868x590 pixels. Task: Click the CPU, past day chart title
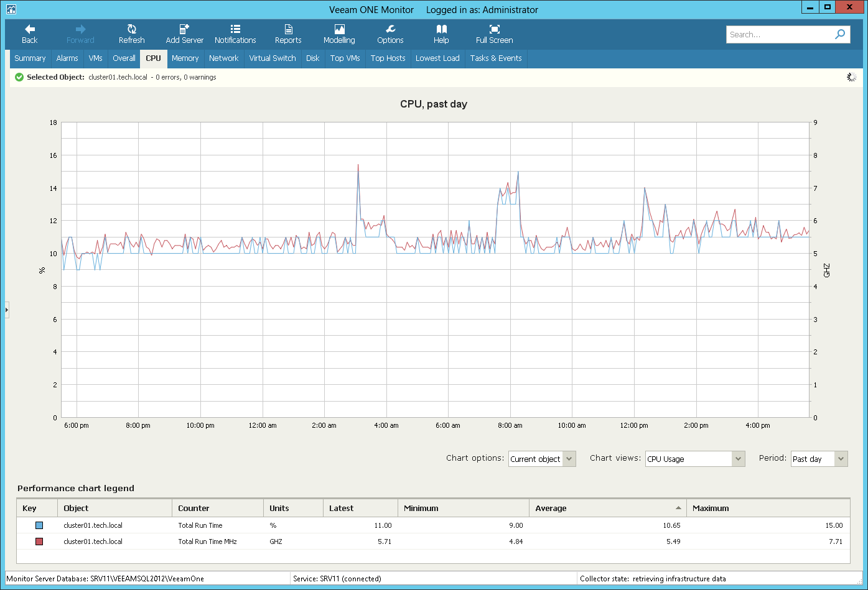click(x=434, y=104)
